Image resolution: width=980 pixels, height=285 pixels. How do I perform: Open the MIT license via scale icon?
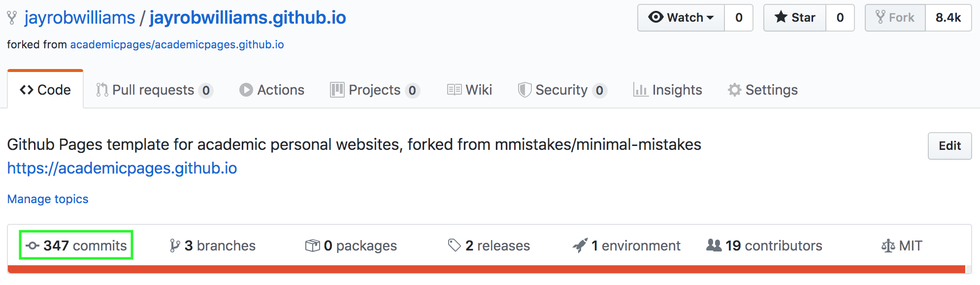click(x=887, y=245)
